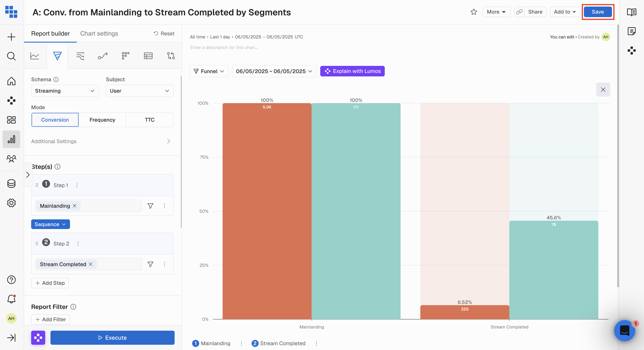Click the copy link icon near Share
Viewport: 644px width, 350px height.
[519, 12]
